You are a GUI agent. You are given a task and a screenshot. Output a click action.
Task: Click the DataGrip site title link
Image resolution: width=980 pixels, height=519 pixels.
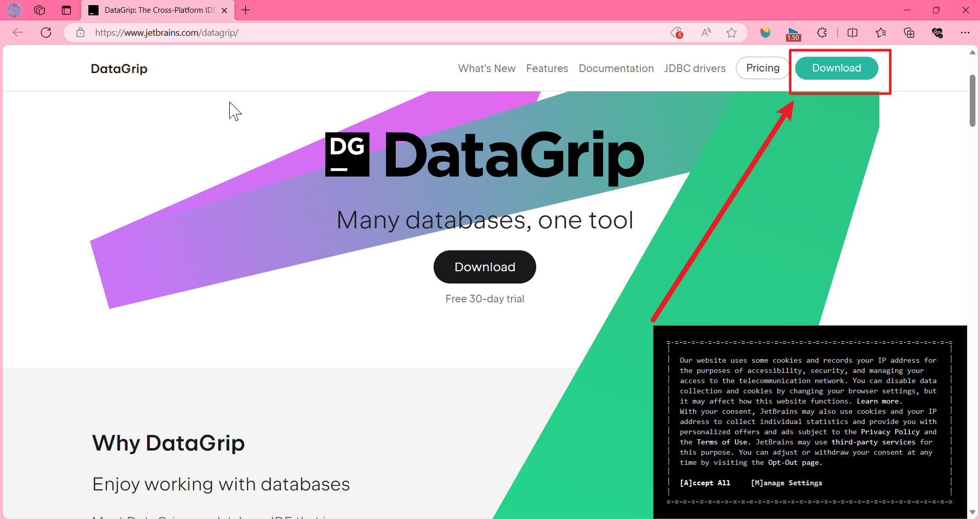(119, 68)
